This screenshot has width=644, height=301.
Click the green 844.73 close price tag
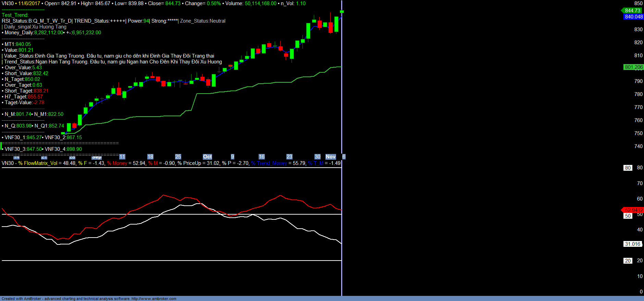[632, 11]
